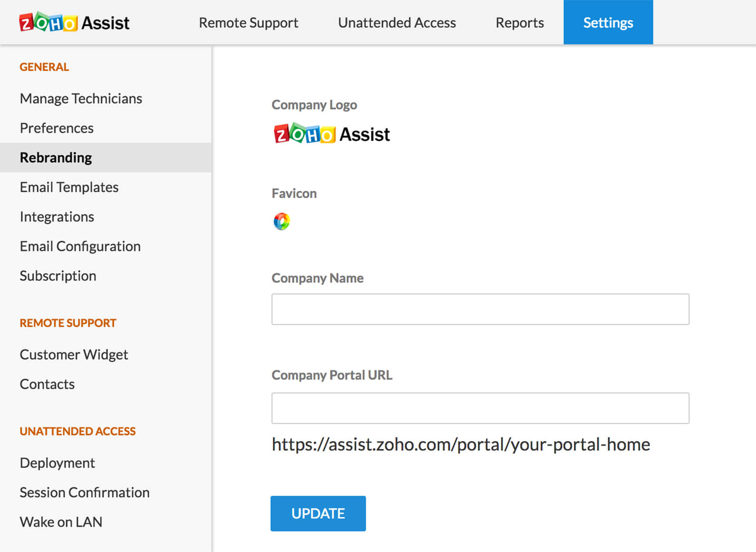This screenshot has width=756, height=552.
Task: Open Session Confirmation settings
Action: pos(84,492)
